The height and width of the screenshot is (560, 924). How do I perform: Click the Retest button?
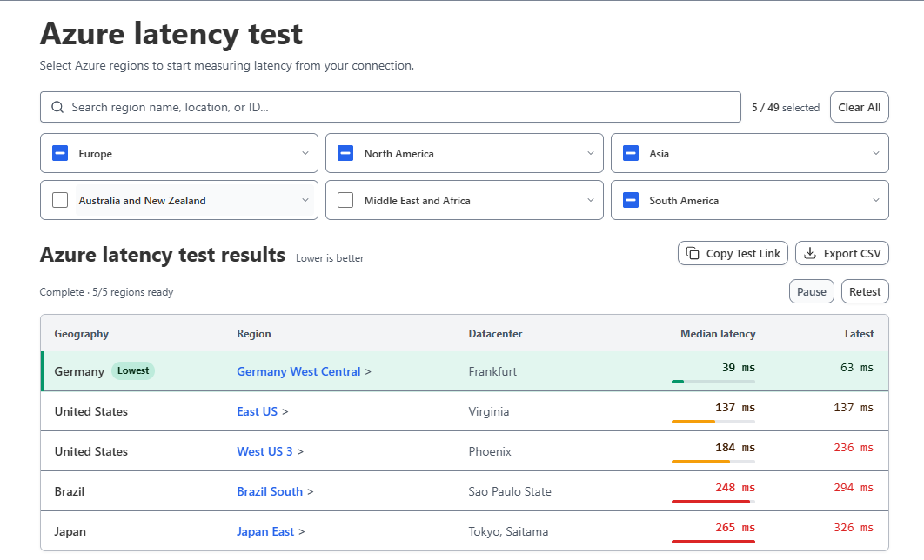pyautogui.click(x=865, y=291)
